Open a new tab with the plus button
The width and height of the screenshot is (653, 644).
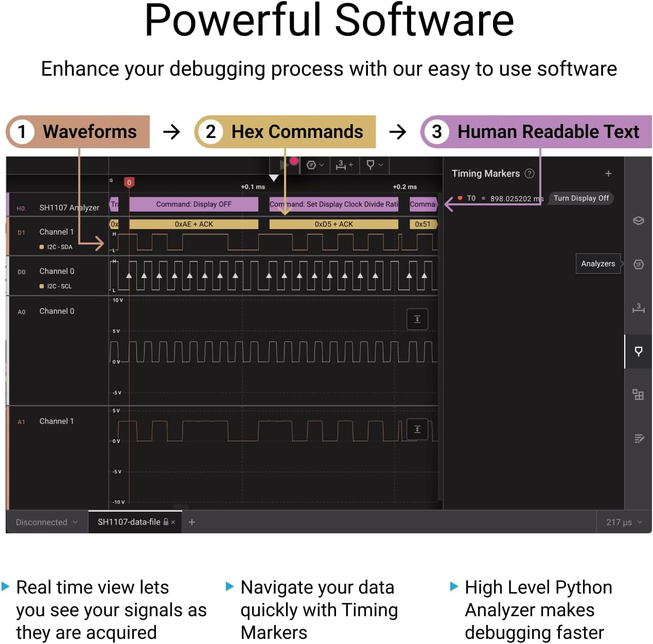[191, 522]
